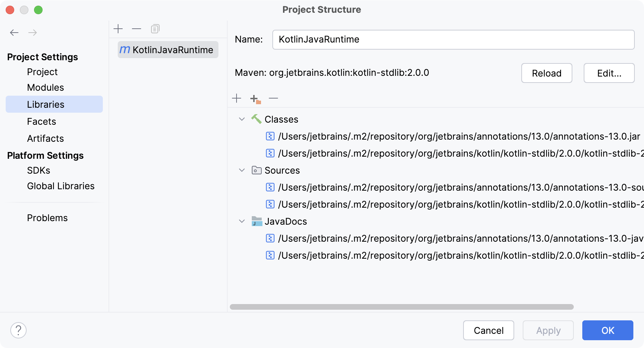
Task: Detach selected root with the minus icon
Action: (273, 98)
